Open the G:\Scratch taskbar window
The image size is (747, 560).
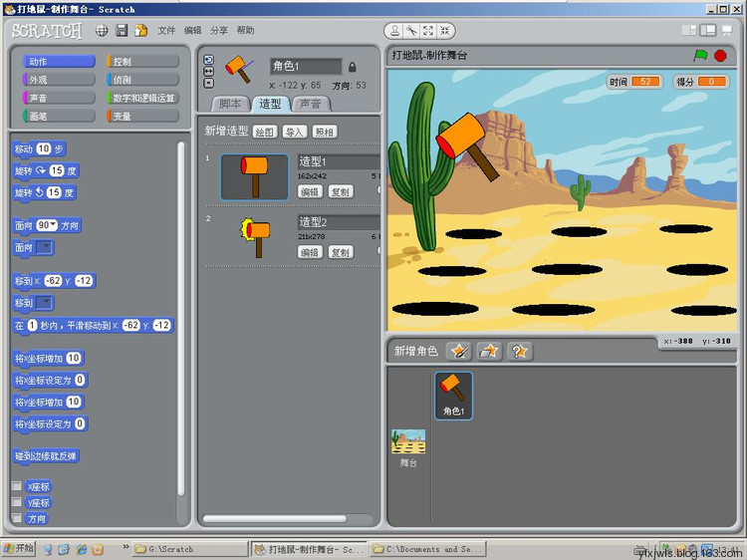[x=189, y=549]
